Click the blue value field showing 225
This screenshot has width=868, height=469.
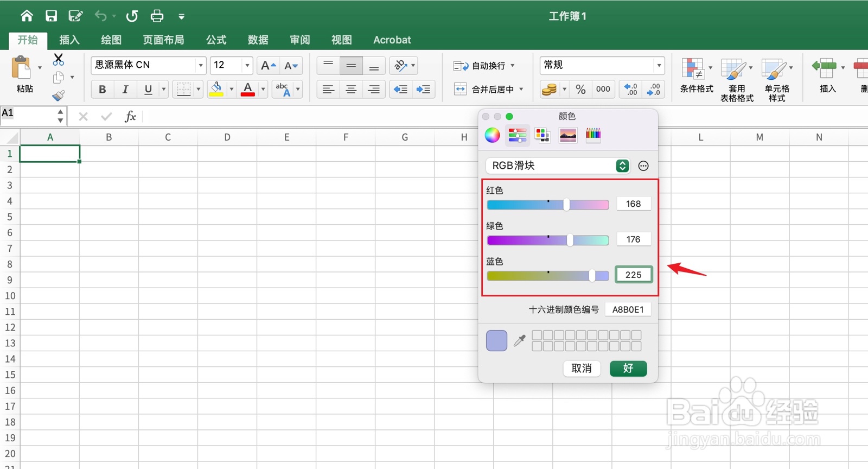[x=634, y=275]
